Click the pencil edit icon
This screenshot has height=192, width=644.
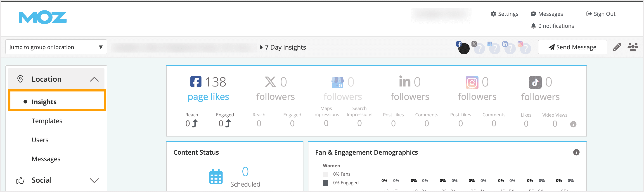pos(617,47)
